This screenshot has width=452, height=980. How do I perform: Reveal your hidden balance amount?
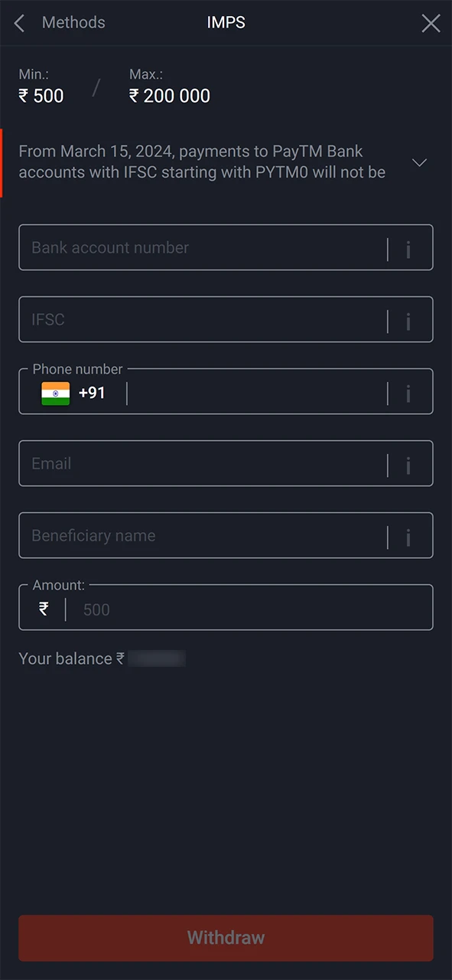pos(157,658)
